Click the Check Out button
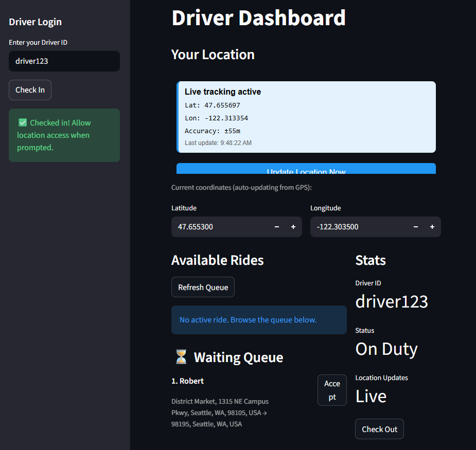Screen dimensions: 476x450 point(379,429)
